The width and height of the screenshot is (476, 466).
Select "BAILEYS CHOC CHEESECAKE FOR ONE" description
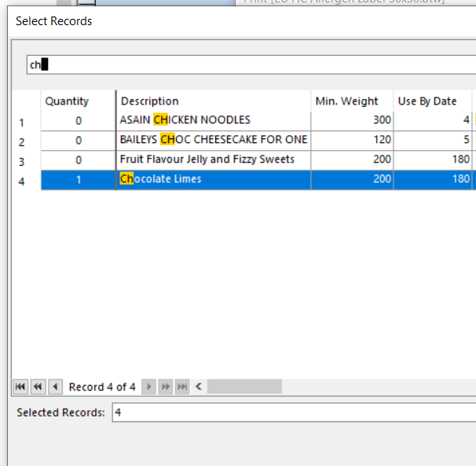pos(214,140)
